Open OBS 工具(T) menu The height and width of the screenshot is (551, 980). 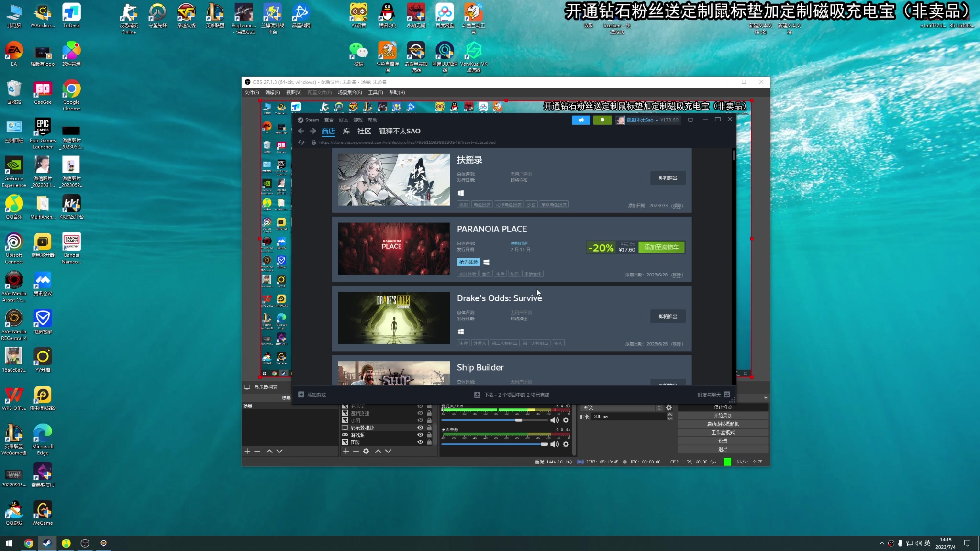[376, 93]
